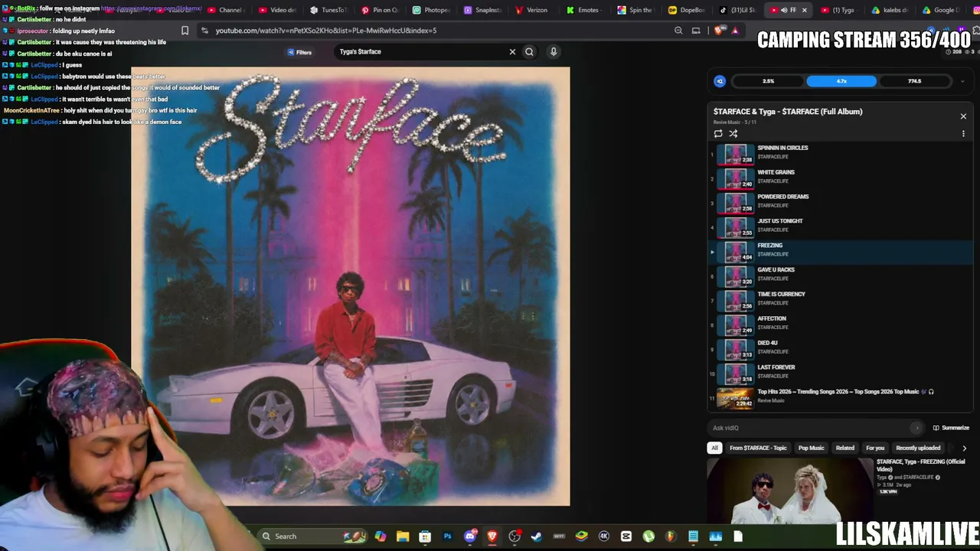The width and height of the screenshot is (980, 551).
Task: Toggle loop for the $TARFACE playlist
Action: 718,133
